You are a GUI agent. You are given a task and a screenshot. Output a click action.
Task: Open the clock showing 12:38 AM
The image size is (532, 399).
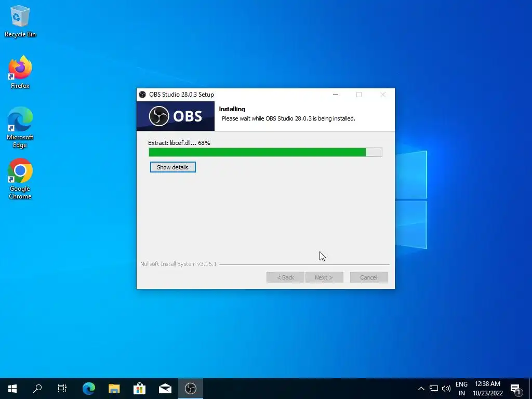click(x=487, y=389)
